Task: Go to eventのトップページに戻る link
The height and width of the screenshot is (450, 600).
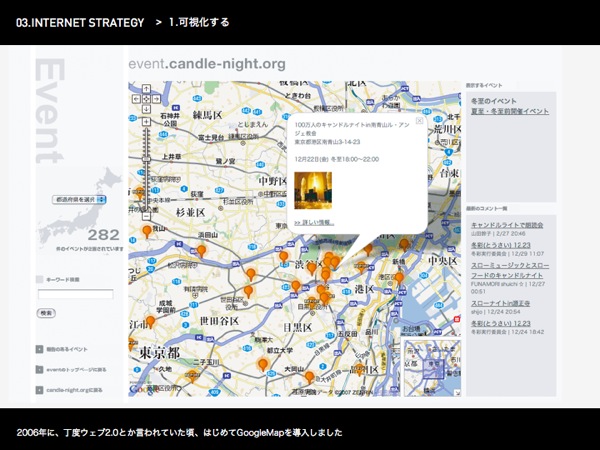Action: tap(77, 370)
